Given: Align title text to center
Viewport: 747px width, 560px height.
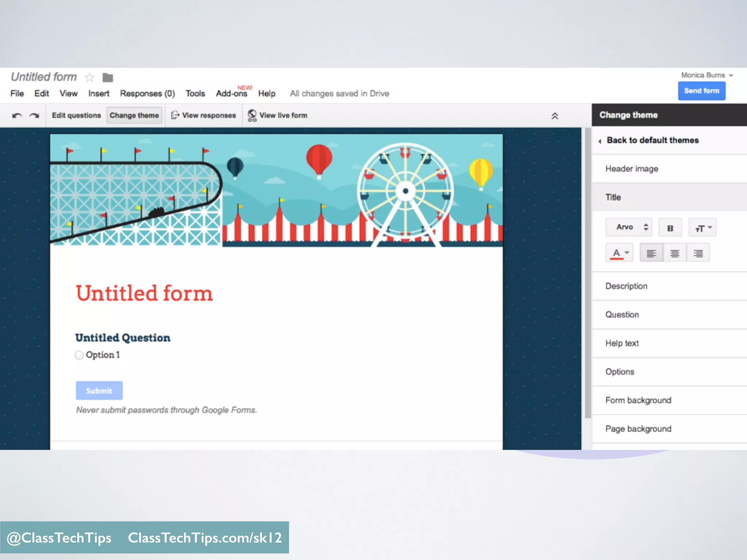Looking at the screenshot, I should pyautogui.click(x=675, y=253).
